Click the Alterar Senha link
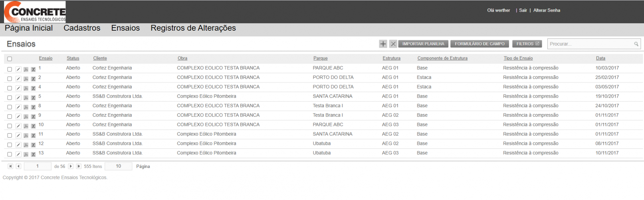Viewport: 644px width, 200px height. click(547, 10)
